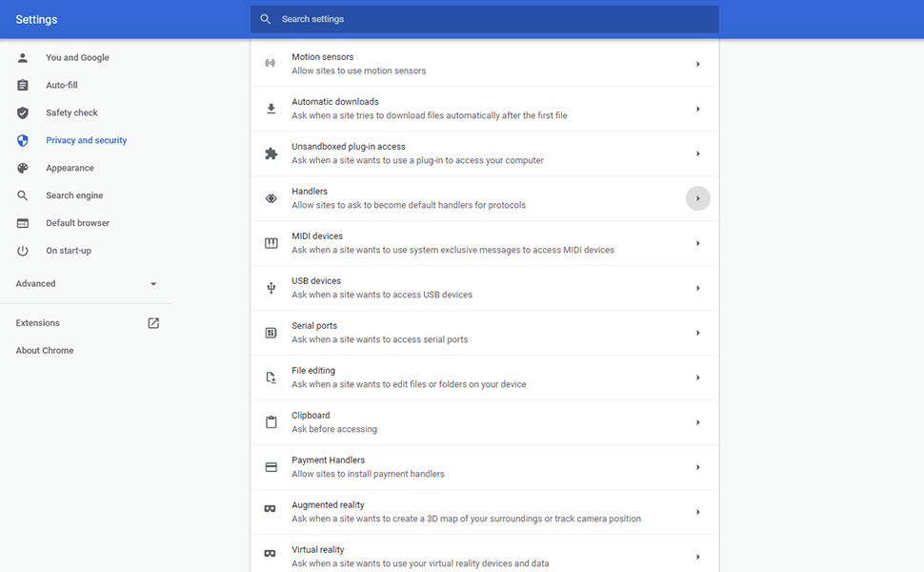Go to You and Google settings
The image size is (924, 572).
click(x=77, y=58)
